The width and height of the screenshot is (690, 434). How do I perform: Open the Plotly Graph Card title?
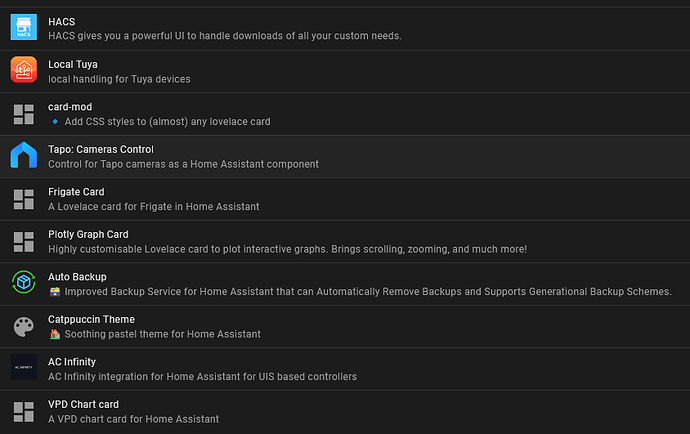[x=88, y=234]
